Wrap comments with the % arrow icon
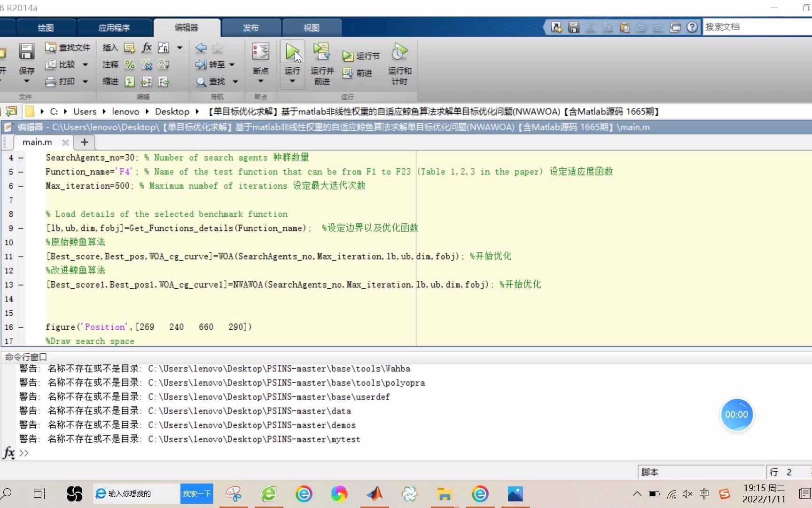This screenshot has height=508, width=812. [164, 64]
